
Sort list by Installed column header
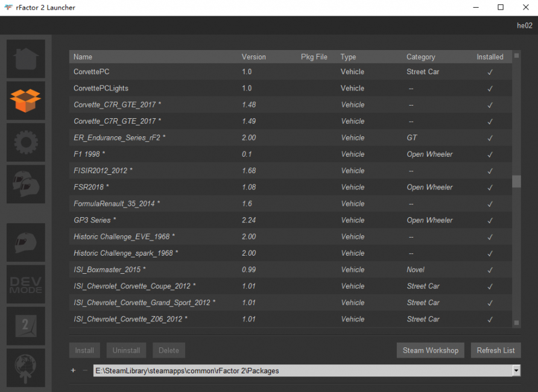(490, 57)
